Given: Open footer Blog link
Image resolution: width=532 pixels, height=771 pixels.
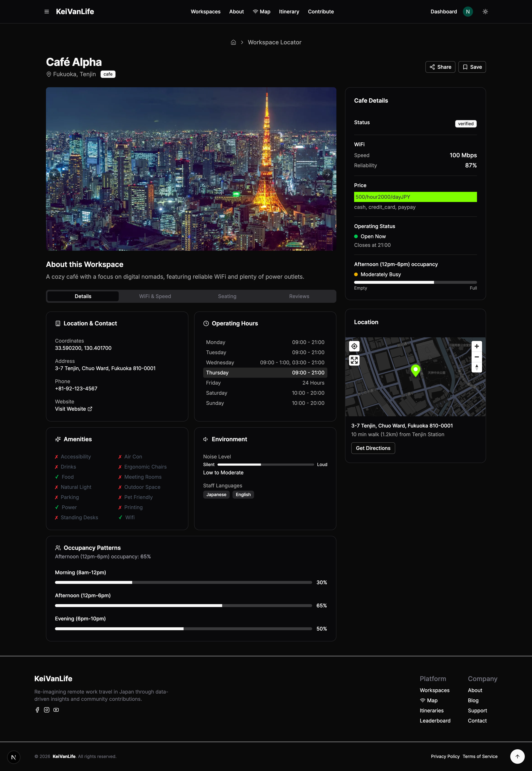Looking at the screenshot, I should pyautogui.click(x=473, y=700).
